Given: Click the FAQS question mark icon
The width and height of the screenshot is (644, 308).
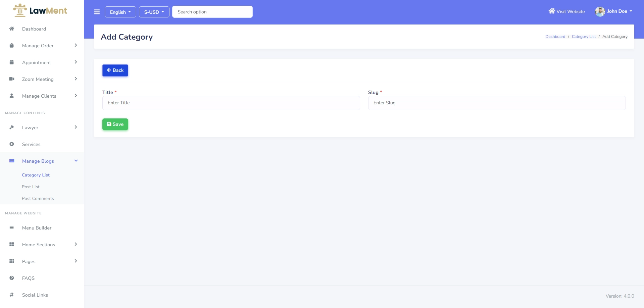Looking at the screenshot, I should (x=12, y=278).
